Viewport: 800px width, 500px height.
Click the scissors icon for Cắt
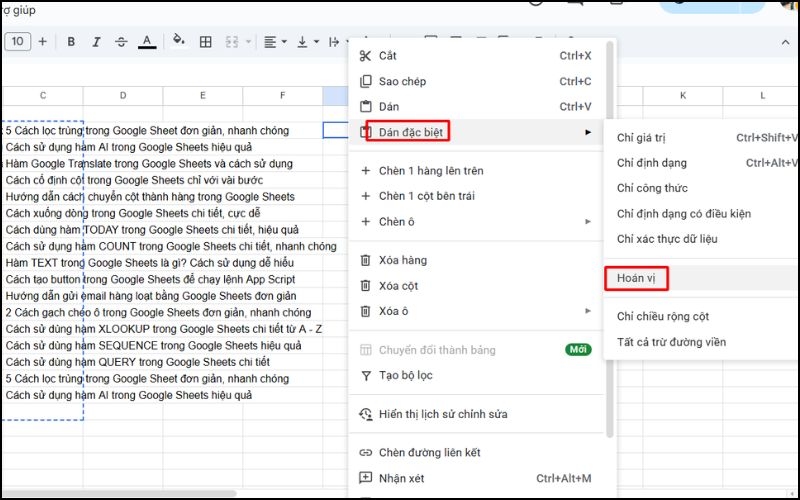pos(365,56)
